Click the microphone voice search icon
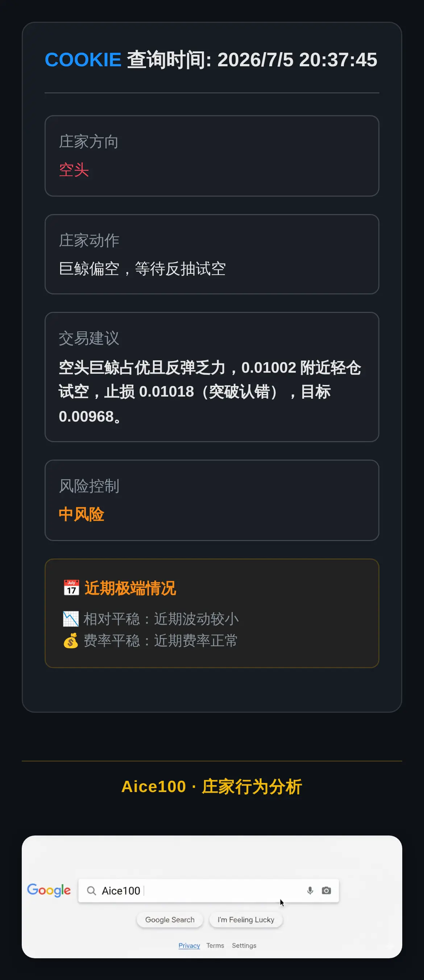 pos(310,890)
